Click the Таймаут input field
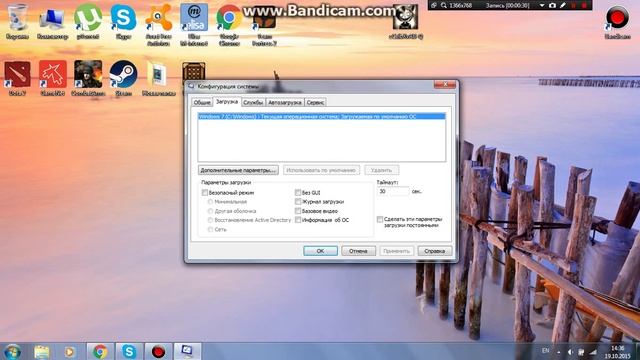The image size is (640, 360). 393,191
